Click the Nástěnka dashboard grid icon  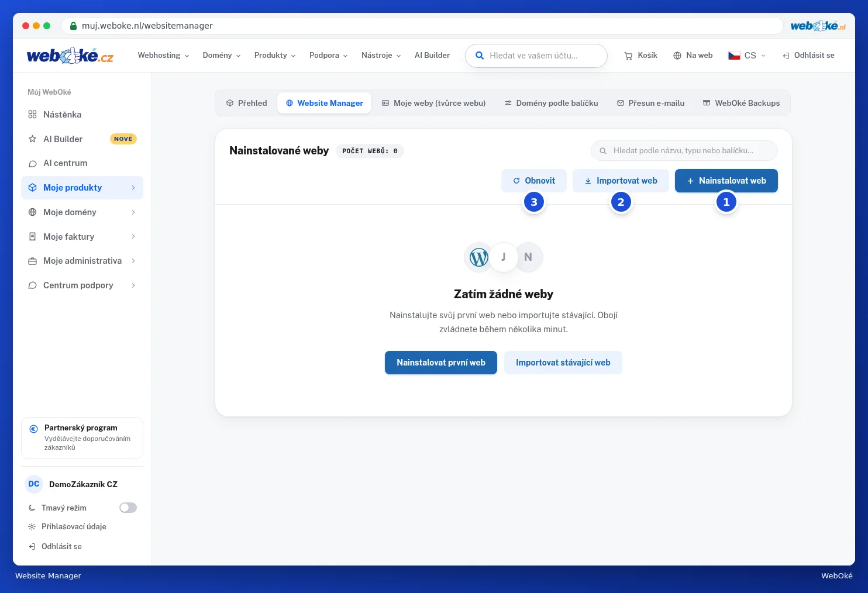coord(32,115)
